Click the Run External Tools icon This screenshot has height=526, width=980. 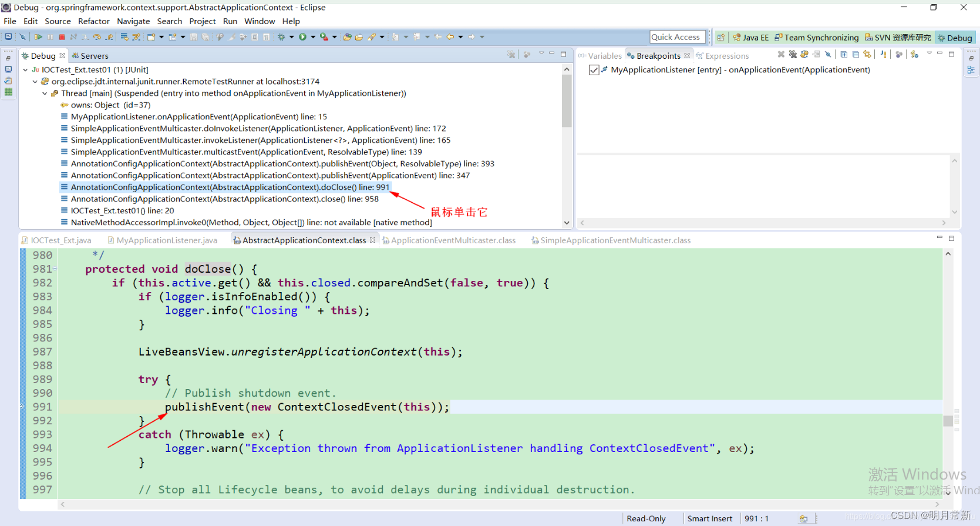point(324,37)
